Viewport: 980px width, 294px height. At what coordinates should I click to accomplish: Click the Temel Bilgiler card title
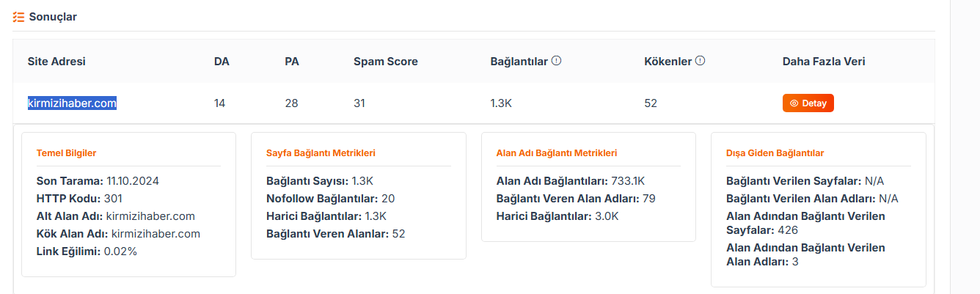[x=66, y=153]
